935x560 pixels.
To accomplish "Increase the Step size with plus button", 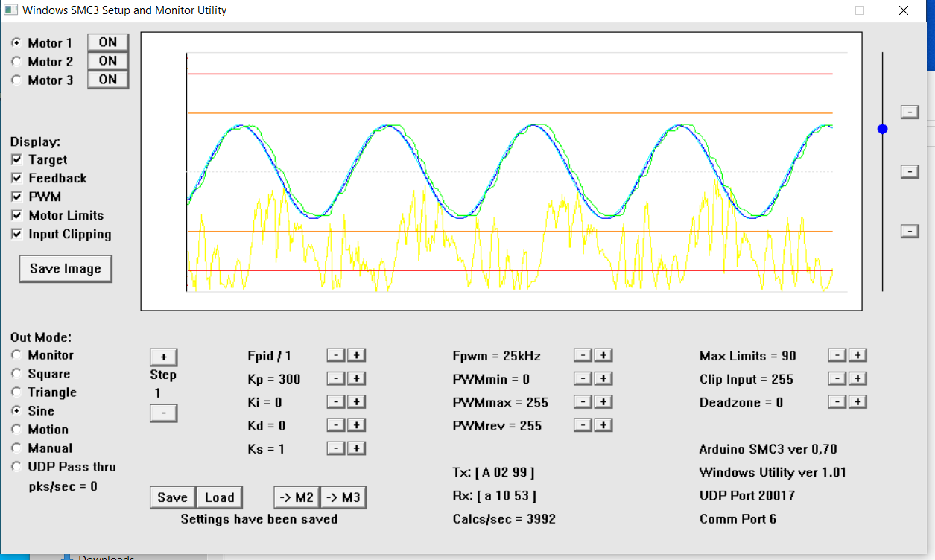I will [163, 357].
